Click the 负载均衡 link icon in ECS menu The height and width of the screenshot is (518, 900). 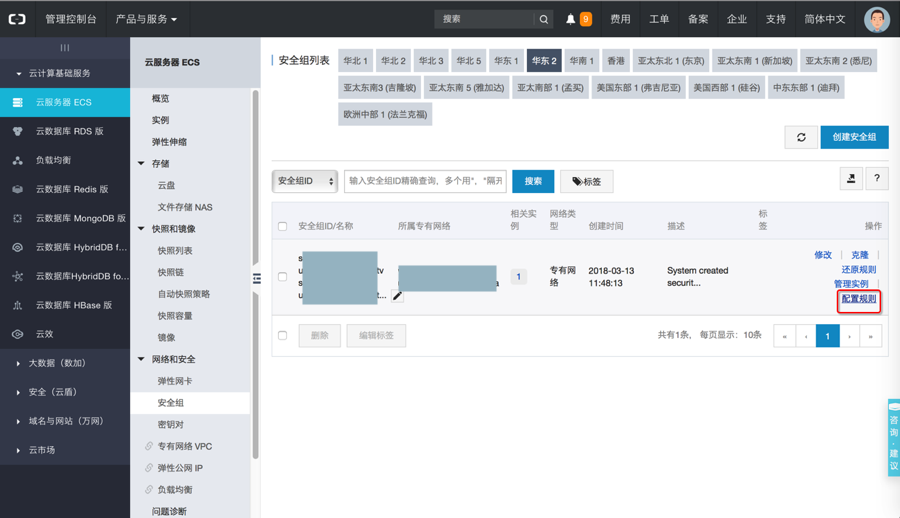[149, 490]
